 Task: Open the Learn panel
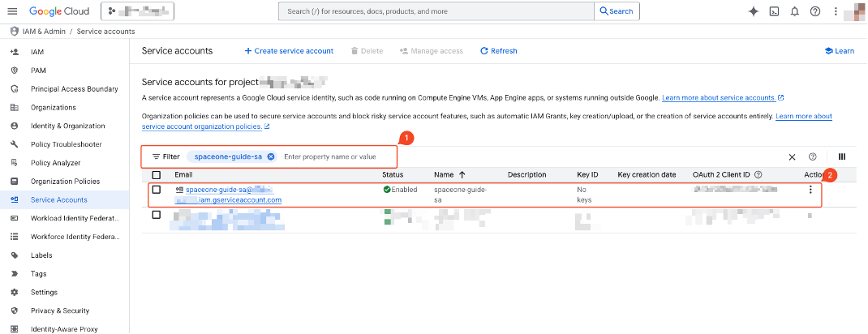coord(840,51)
